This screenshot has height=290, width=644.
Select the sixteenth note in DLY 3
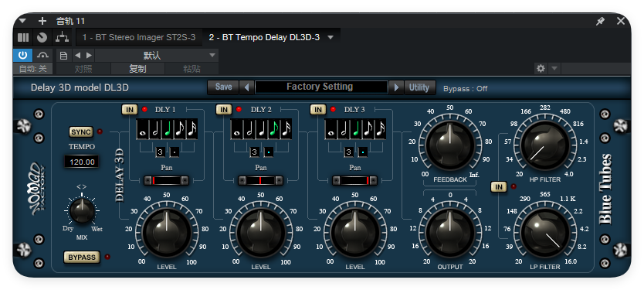tap(381, 128)
